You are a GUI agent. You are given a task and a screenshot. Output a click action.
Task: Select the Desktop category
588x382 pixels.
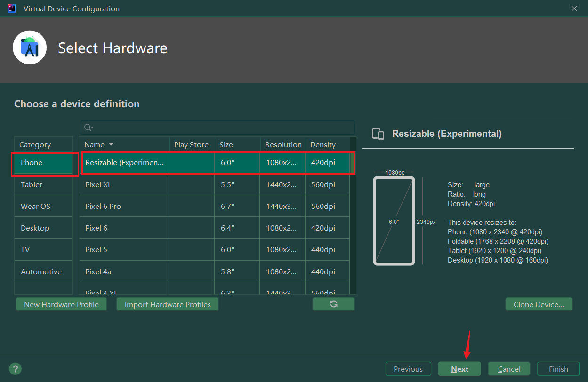43,228
